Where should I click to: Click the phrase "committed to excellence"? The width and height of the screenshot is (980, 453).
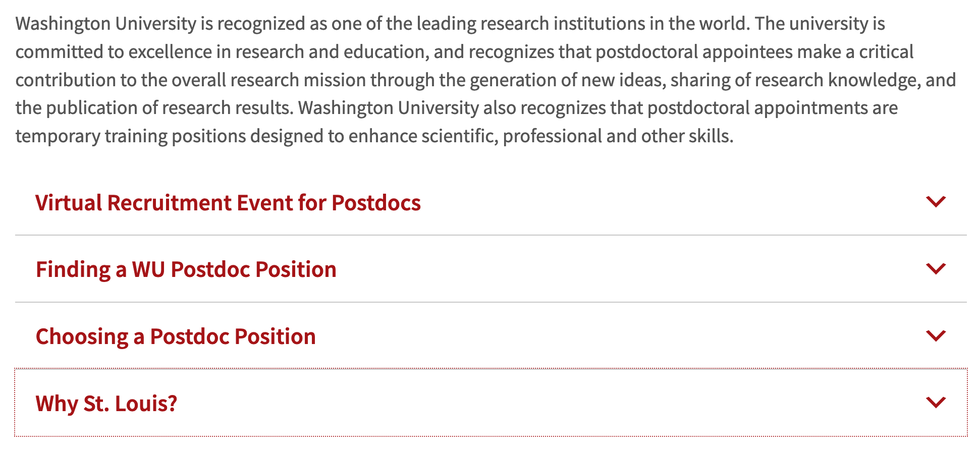click(114, 52)
